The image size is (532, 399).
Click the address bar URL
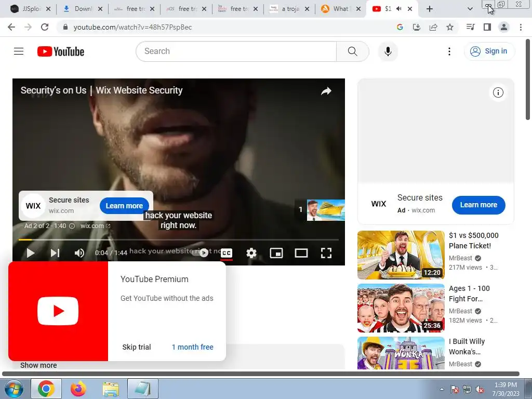click(x=132, y=27)
